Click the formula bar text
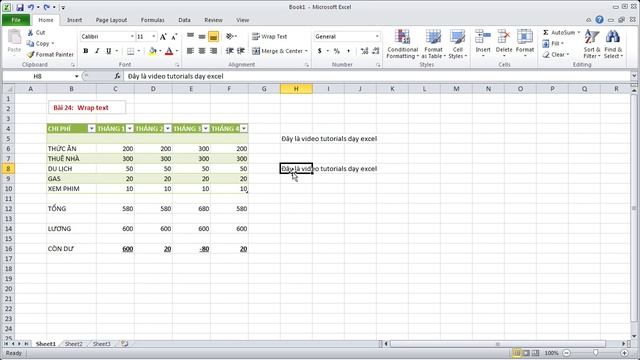 (x=176, y=76)
